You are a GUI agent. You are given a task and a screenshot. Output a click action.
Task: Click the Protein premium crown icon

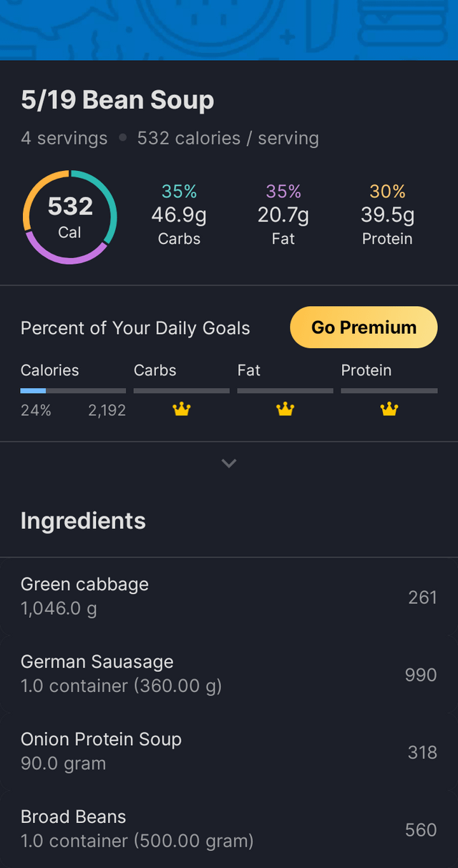(x=389, y=410)
